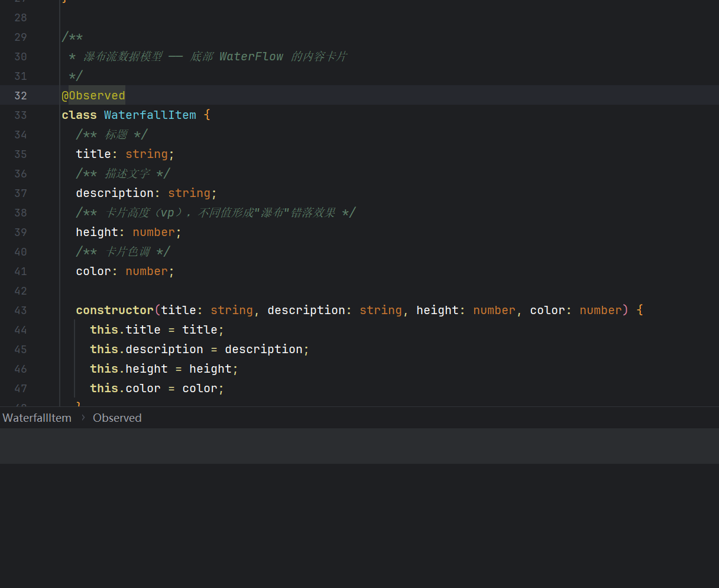Click the closing */ comment on line 31

[x=76, y=76]
